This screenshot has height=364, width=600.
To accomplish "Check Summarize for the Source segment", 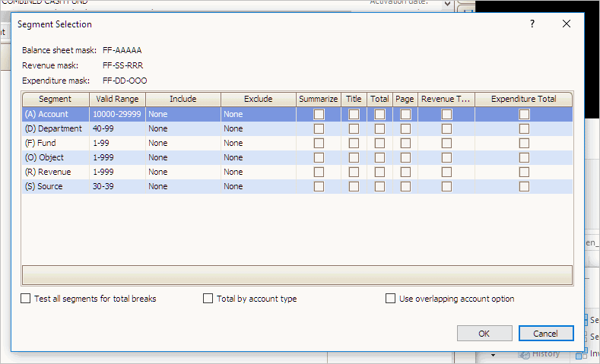I will tap(319, 187).
